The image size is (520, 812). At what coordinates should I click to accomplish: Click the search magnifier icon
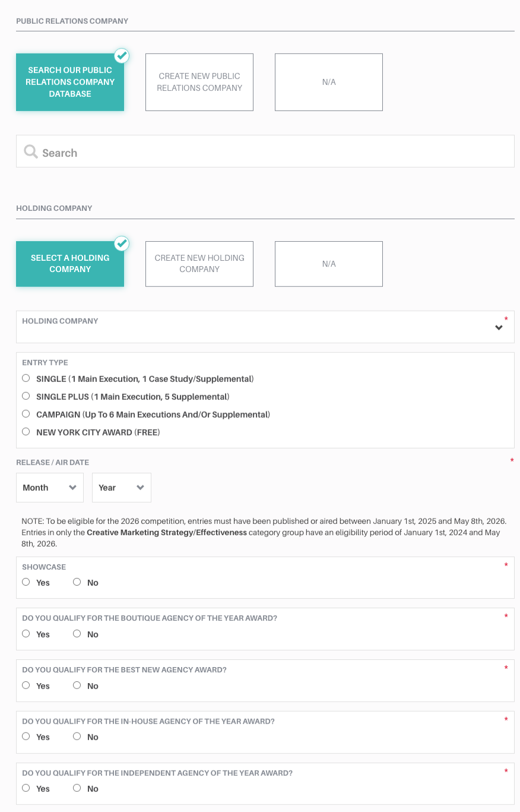point(30,152)
